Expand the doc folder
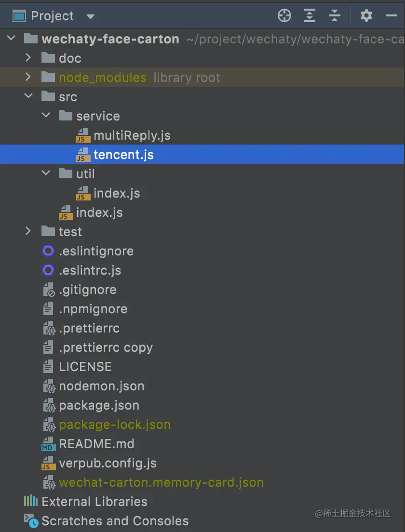Viewport: 405px width, 532px height. tap(28, 58)
